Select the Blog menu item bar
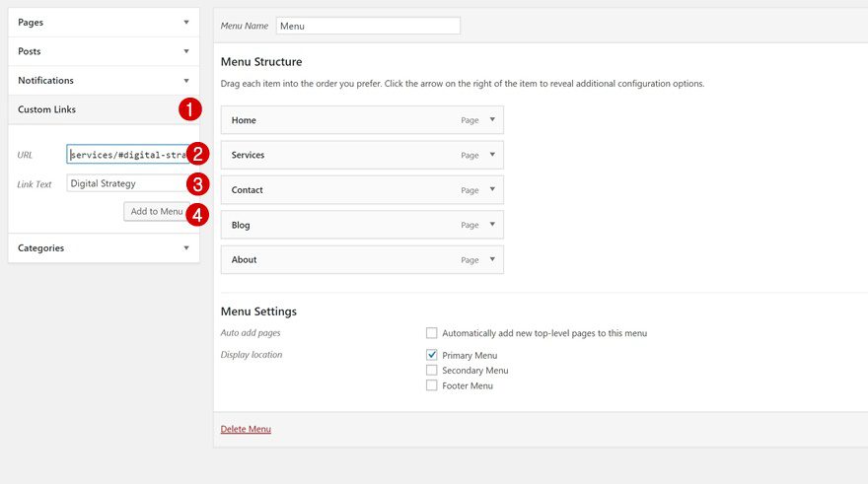The image size is (868, 484). click(362, 225)
